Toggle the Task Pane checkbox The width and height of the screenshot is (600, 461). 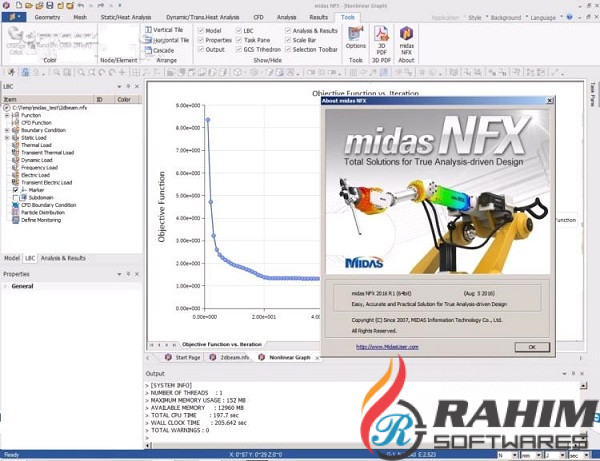[x=239, y=40]
